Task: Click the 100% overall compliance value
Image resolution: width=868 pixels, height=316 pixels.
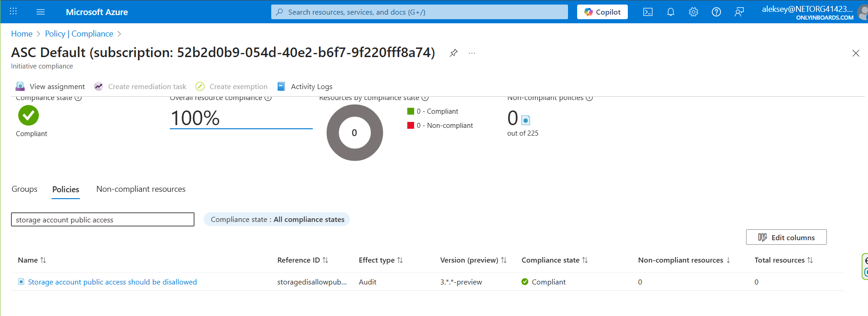Action: coord(195,118)
